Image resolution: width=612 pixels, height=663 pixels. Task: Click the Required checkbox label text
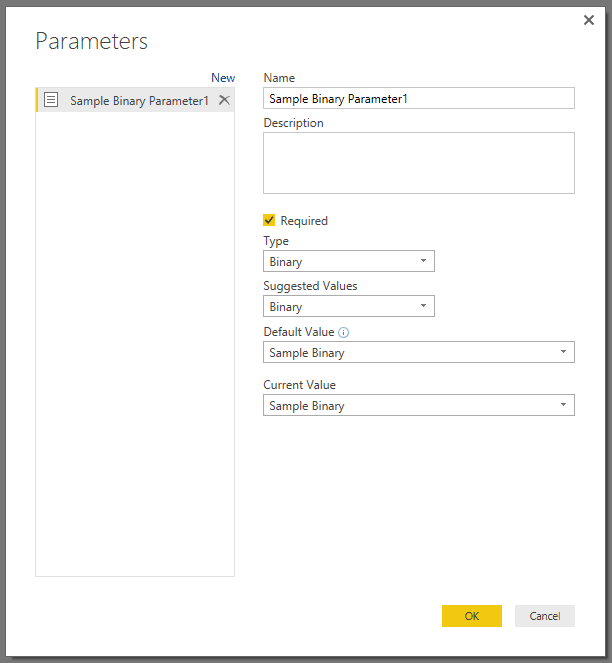(304, 221)
